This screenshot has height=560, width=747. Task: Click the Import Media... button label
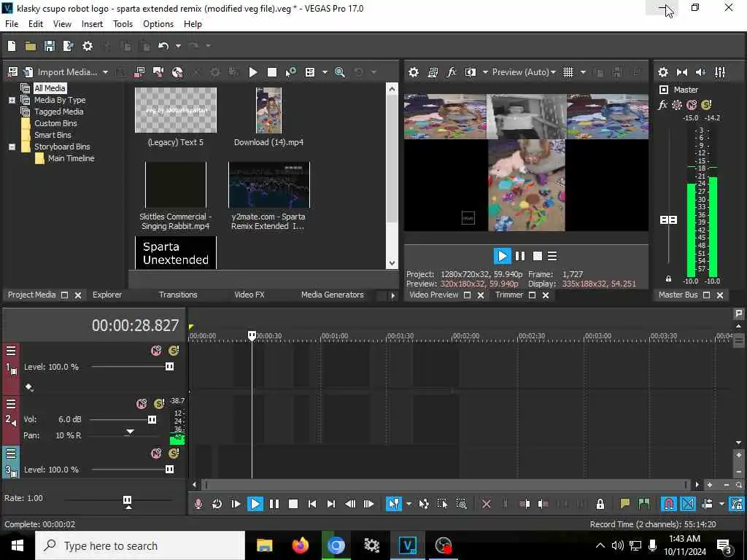[x=67, y=72]
